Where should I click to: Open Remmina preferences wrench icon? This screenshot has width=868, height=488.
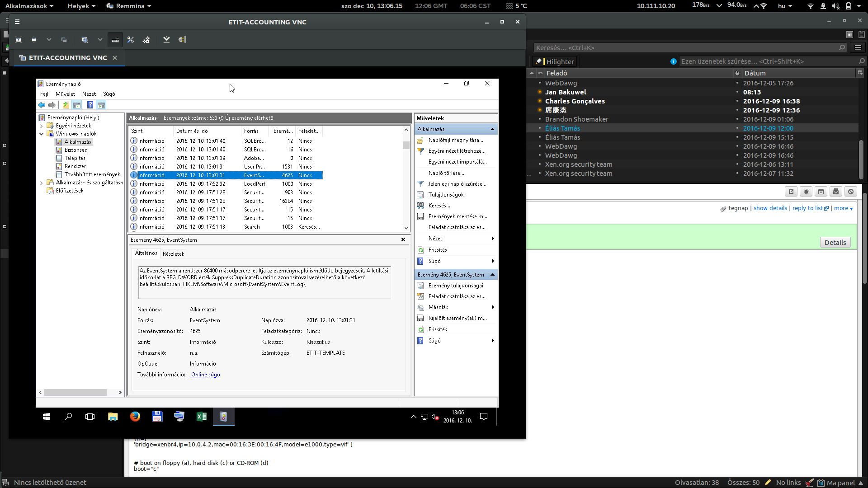[x=131, y=40]
